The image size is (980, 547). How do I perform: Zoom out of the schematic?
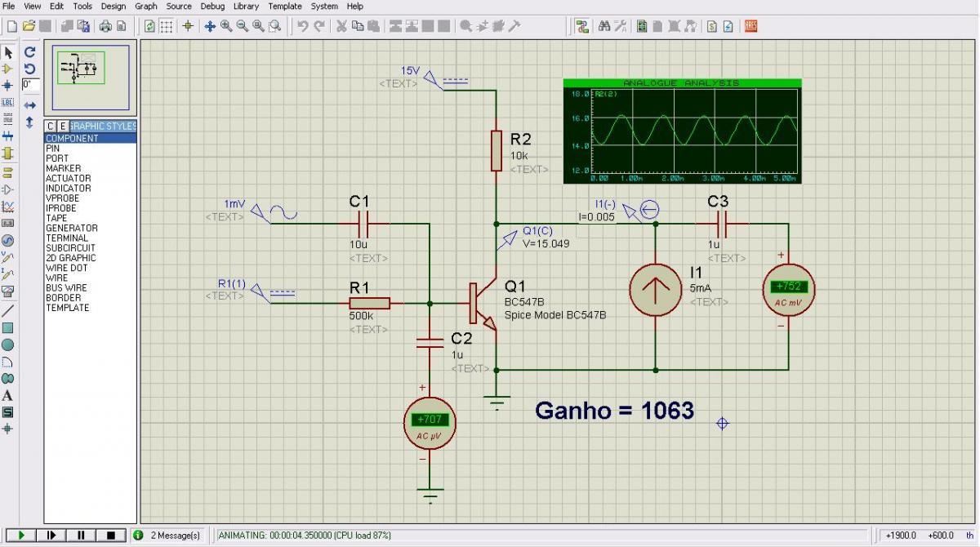[243, 26]
